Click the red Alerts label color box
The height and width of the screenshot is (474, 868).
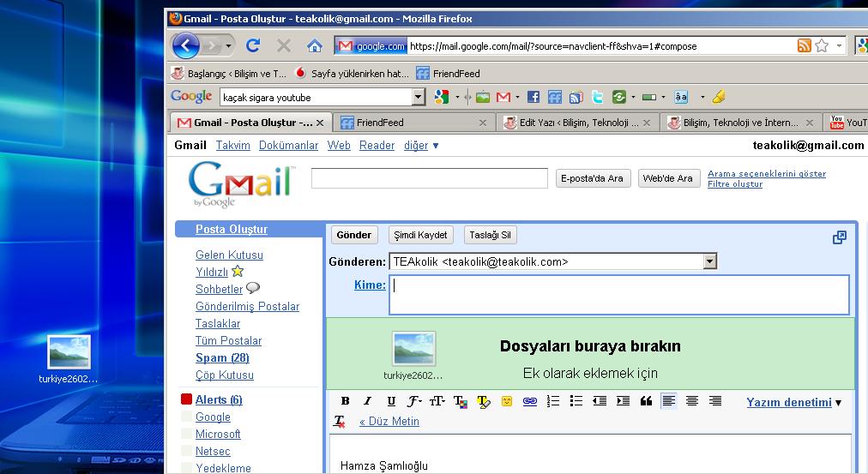click(x=187, y=399)
